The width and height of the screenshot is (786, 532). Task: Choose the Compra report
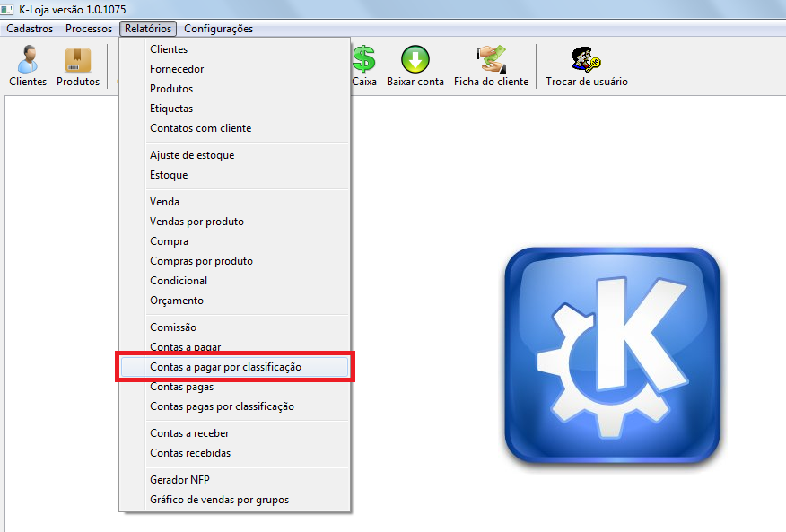point(234,241)
